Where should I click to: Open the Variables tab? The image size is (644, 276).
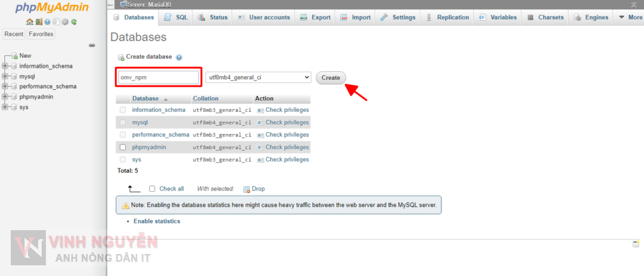coord(498,17)
